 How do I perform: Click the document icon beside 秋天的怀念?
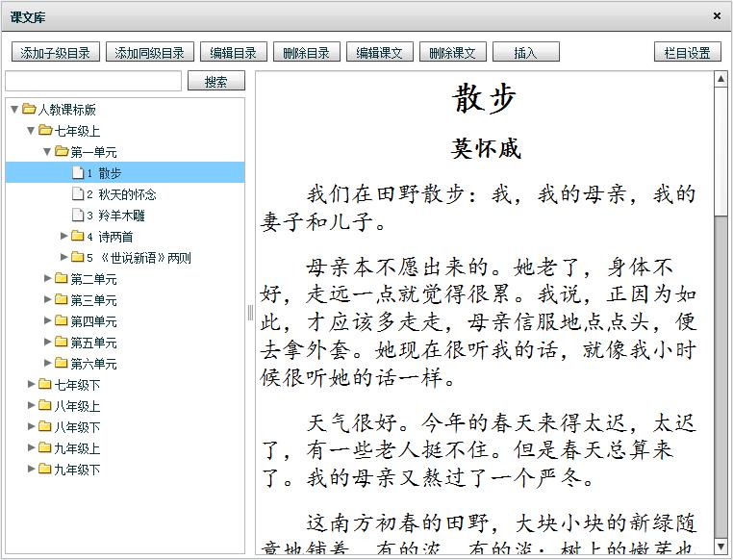point(78,194)
